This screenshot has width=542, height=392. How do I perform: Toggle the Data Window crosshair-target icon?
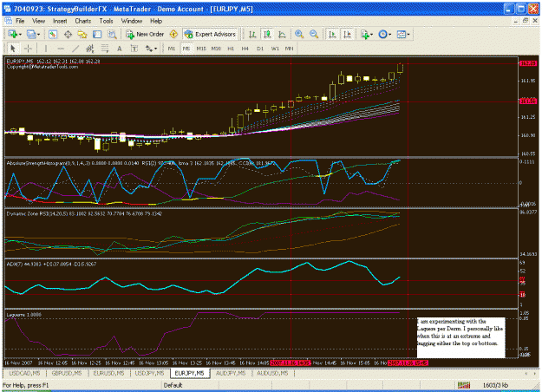(68, 34)
